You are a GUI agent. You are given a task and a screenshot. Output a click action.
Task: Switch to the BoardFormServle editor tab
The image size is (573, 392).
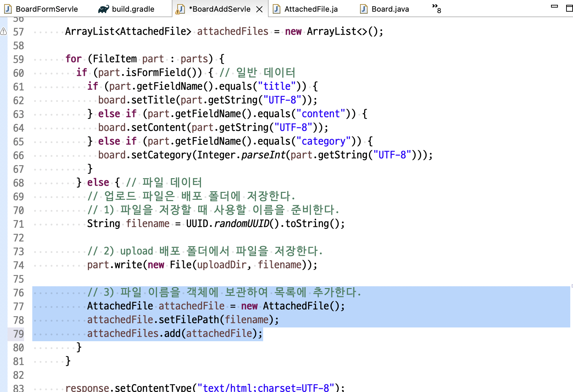41,9
